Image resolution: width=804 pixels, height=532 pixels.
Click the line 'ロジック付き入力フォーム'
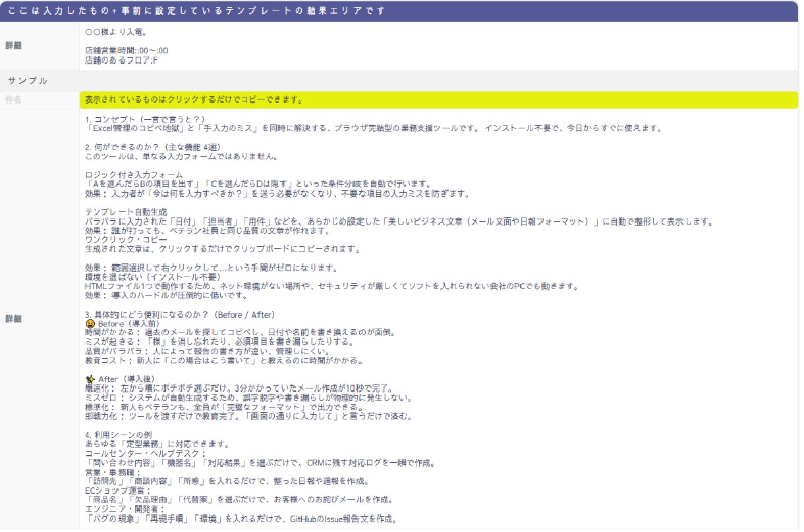tap(134, 174)
